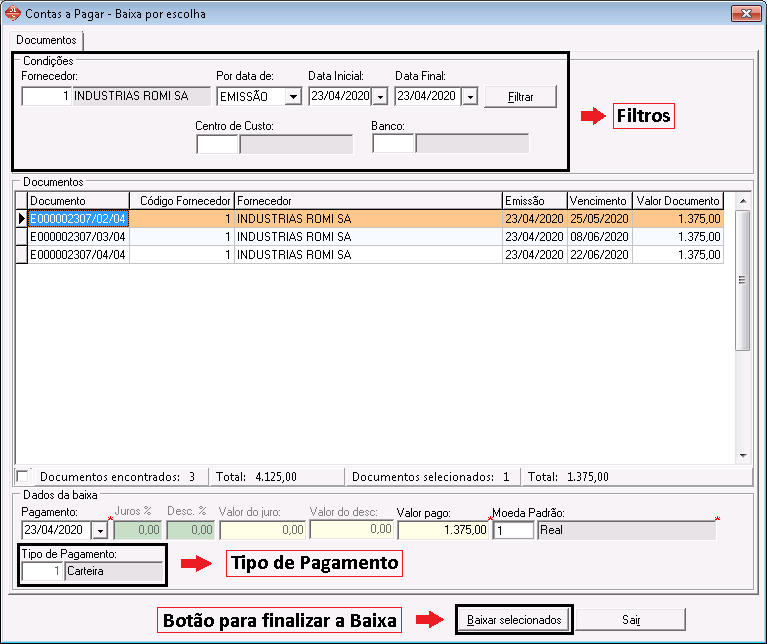Image resolution: width=767 pixels, height=644 pixels.
Task: Select document row E000002307/03/04
Action: coord(77,237)
